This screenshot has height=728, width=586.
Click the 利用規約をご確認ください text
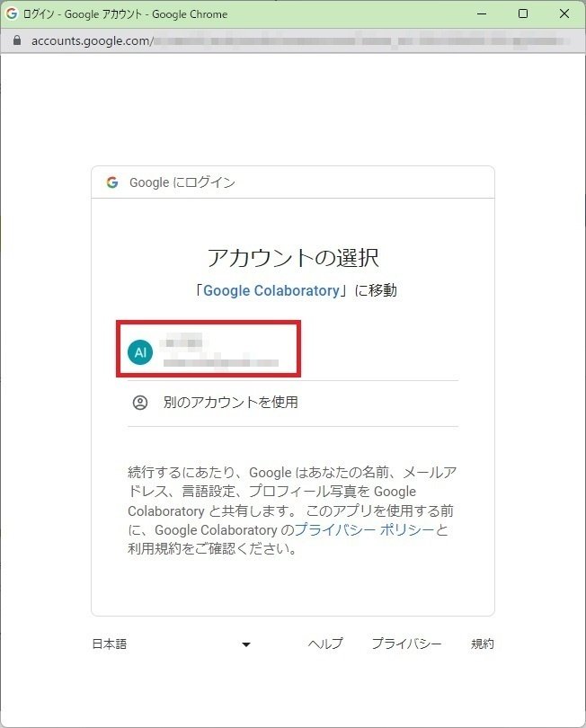click(212, 549)
